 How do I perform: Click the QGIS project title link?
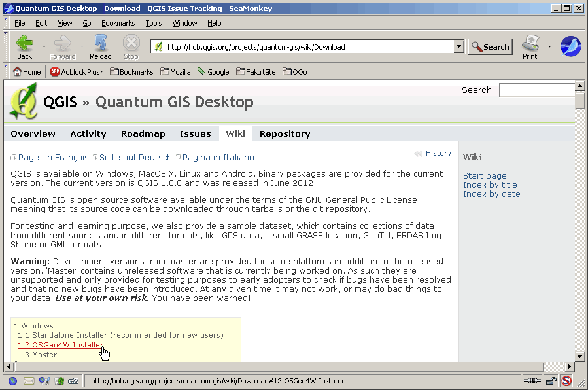(60, 102)
